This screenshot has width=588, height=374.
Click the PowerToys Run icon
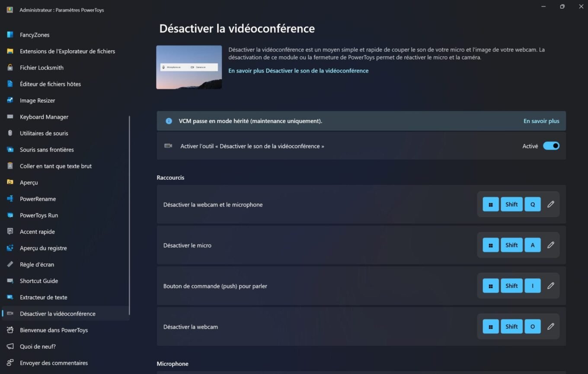[x=10, y=215]
